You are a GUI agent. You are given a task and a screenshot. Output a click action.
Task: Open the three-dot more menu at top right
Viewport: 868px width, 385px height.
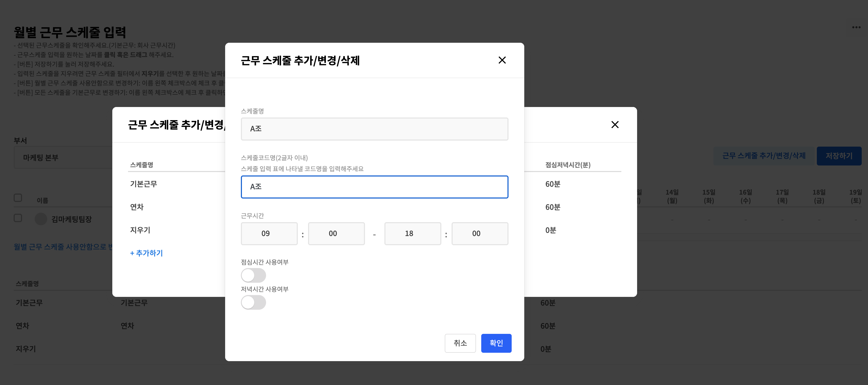(856, 27)
